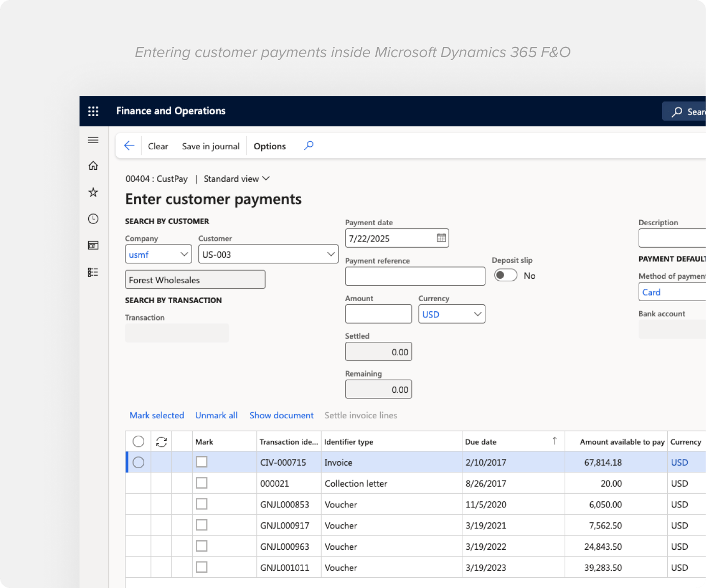Open the Modules list icon in sidebar

pos(93,272)
